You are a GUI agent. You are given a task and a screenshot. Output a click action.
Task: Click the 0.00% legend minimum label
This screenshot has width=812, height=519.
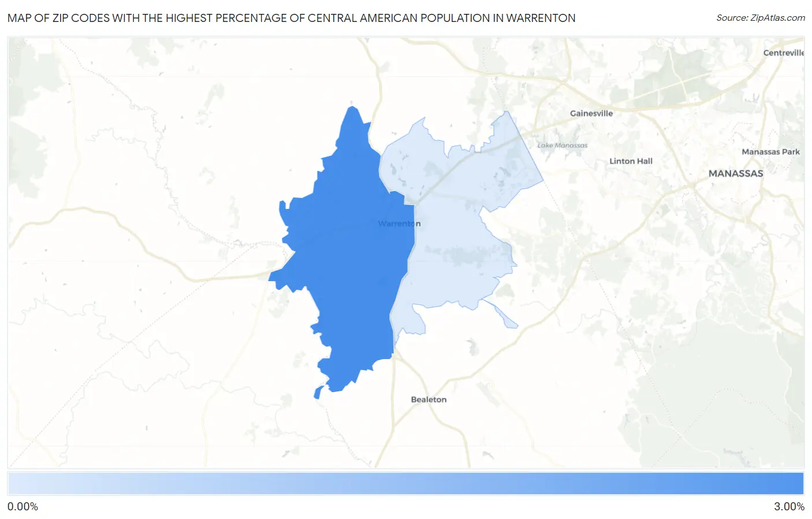pyautogui.click(x=23, y=507)
